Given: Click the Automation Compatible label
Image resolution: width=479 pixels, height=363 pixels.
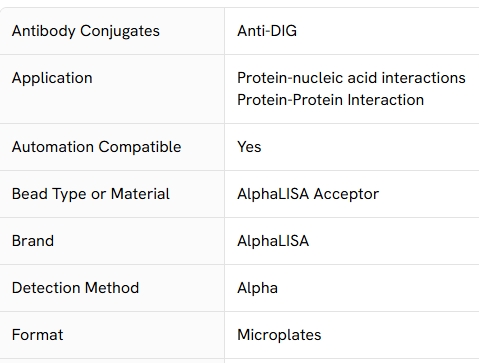Looking at the screenshot, I should 96,147.
